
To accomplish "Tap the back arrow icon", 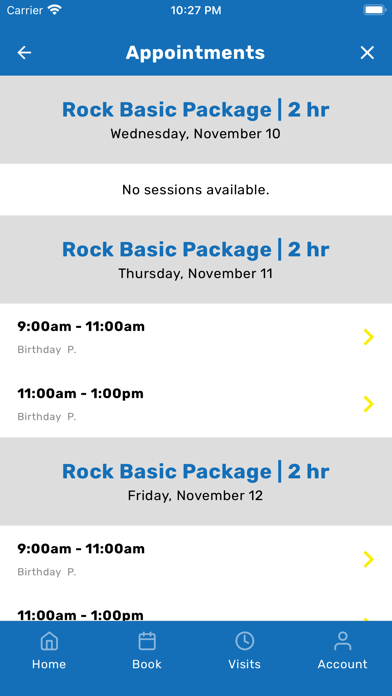I will [x=24, y=53].
